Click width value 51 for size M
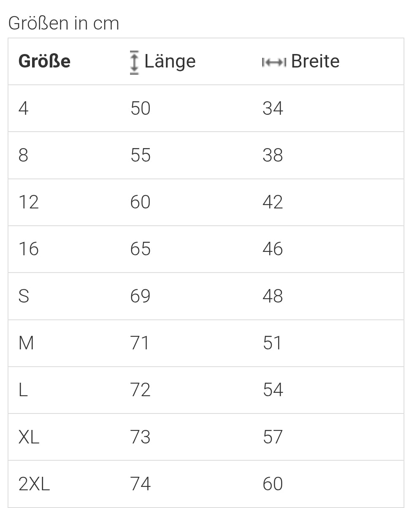Image resolution: width=420 pixels, height=508 pixels. (272, 343)
